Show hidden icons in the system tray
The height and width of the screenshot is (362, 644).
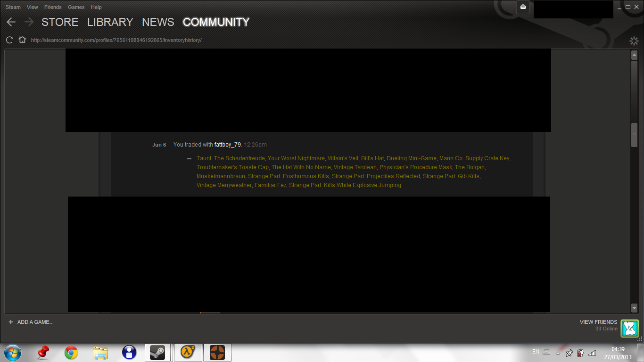click(558, 353)
